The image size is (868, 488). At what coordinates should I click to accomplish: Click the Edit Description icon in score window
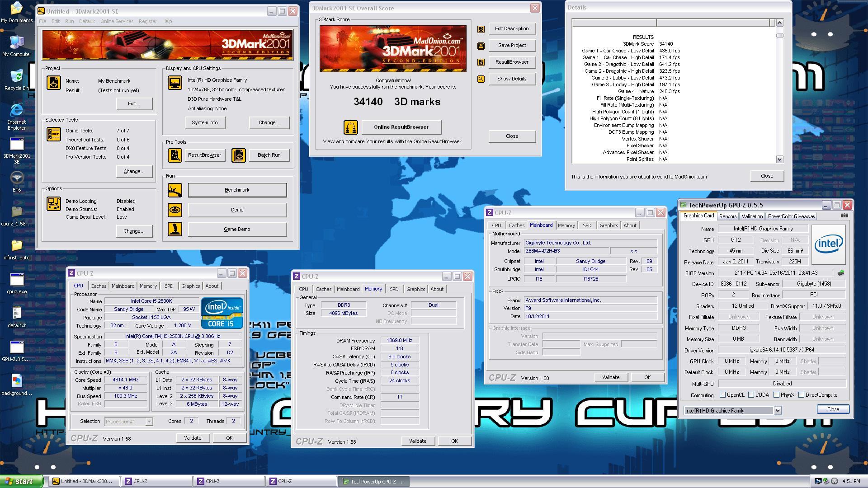click(481, 29)
